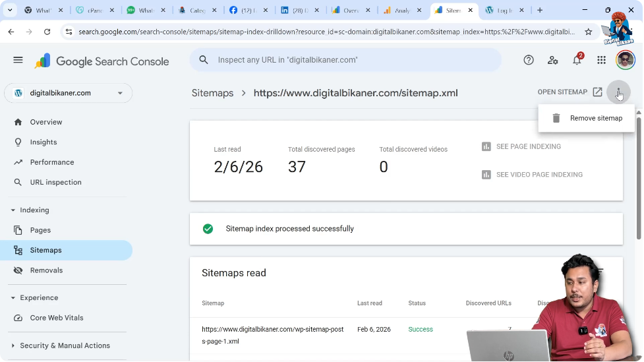The height and width of the screenshot is (362, 644).
Task: Open the main hamburger menu
Action: [18, 60]
